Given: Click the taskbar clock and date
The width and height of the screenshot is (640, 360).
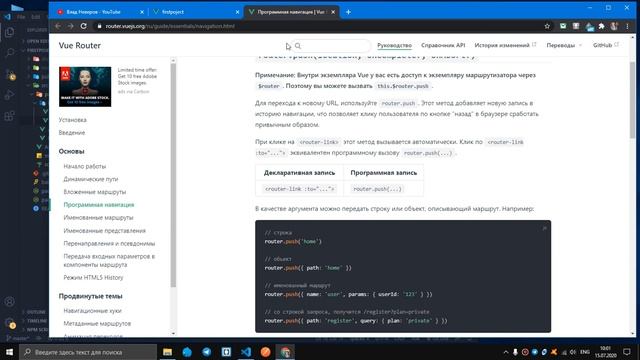Looking at the screenshot, I should pos(606,352).
